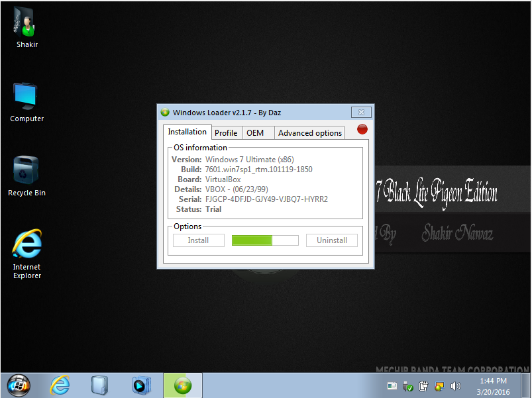Click the Install button
The height and width of the screenshot is (398, 532).
tap(199, 240)
